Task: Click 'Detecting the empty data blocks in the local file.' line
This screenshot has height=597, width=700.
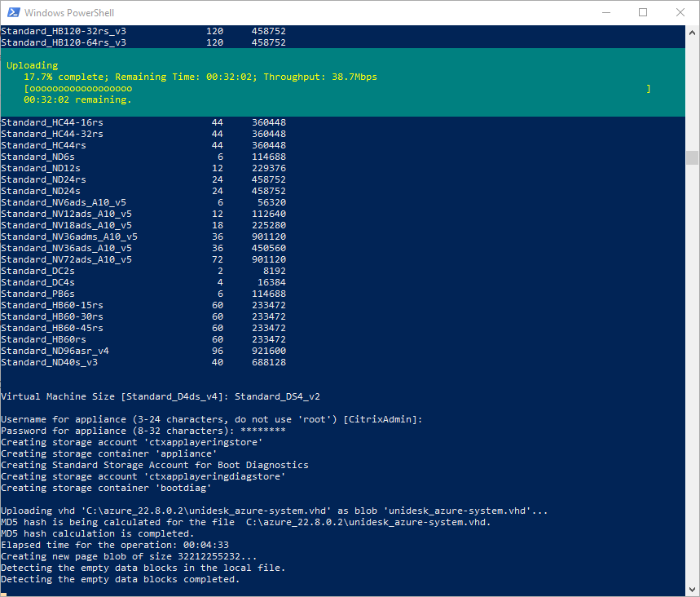Action: (143, 568)
